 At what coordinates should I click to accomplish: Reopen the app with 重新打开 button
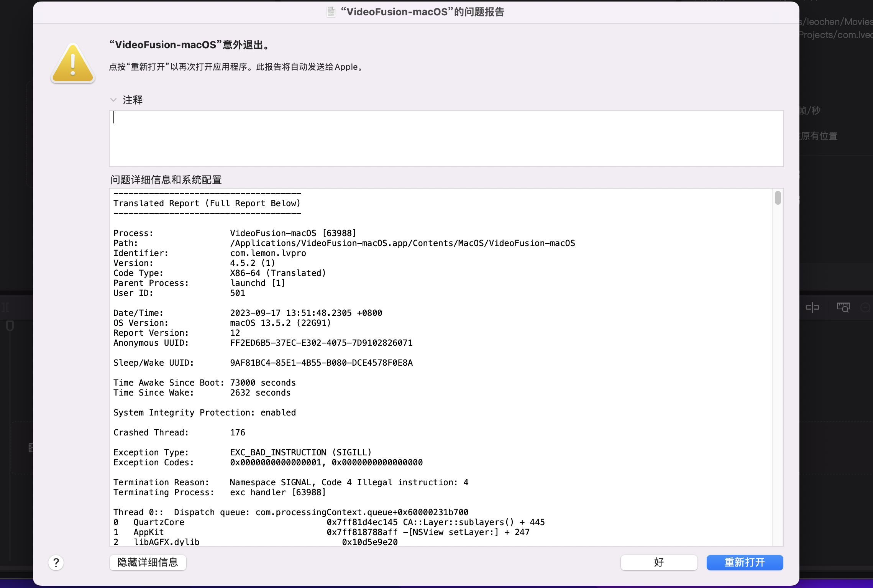(x=745, y=563)
